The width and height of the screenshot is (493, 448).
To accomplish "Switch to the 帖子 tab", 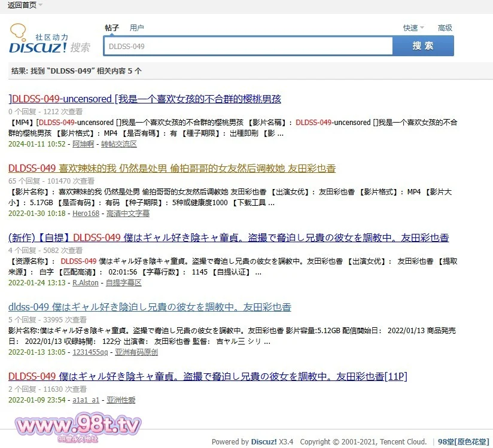I will click(112, 28).
